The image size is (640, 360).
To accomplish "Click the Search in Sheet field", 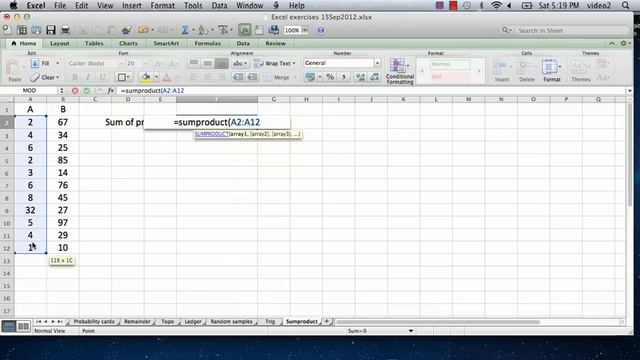I will pyautogui.click(x=565, y=30).
